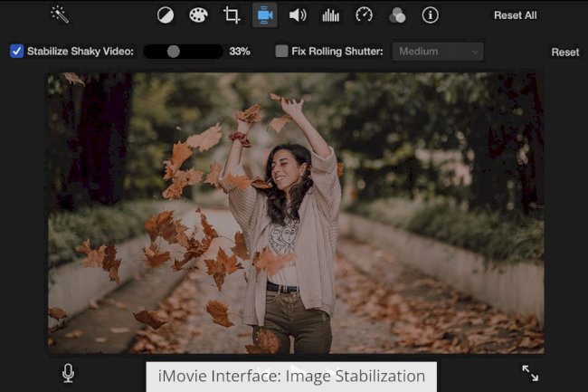Viewport: 588px width, 392px height.
Task: Uncheck Stabilize Shaky Video checkbox
Action: click(17, 51)
